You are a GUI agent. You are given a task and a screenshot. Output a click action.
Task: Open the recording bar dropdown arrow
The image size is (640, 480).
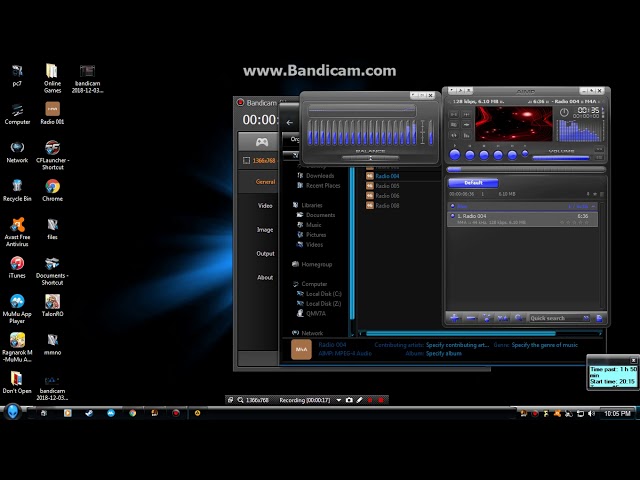338,400
